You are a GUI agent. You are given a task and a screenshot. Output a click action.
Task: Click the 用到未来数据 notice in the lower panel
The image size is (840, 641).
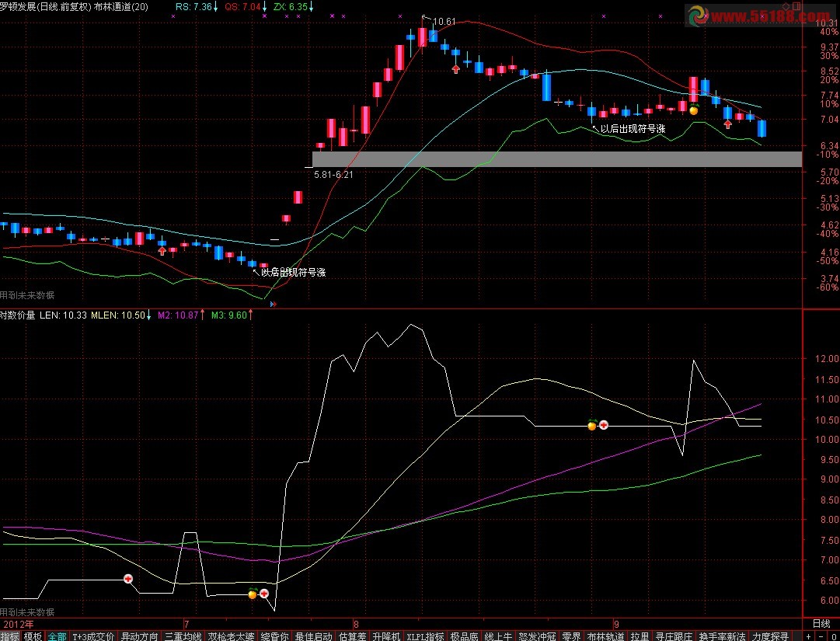pos(26,612)
